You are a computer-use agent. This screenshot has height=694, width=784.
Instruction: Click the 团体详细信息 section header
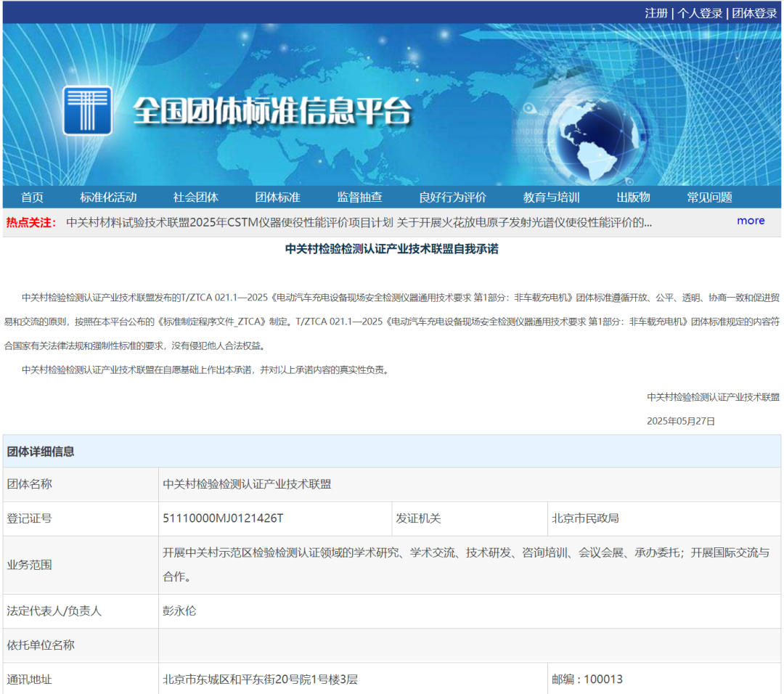pos(41,452)
